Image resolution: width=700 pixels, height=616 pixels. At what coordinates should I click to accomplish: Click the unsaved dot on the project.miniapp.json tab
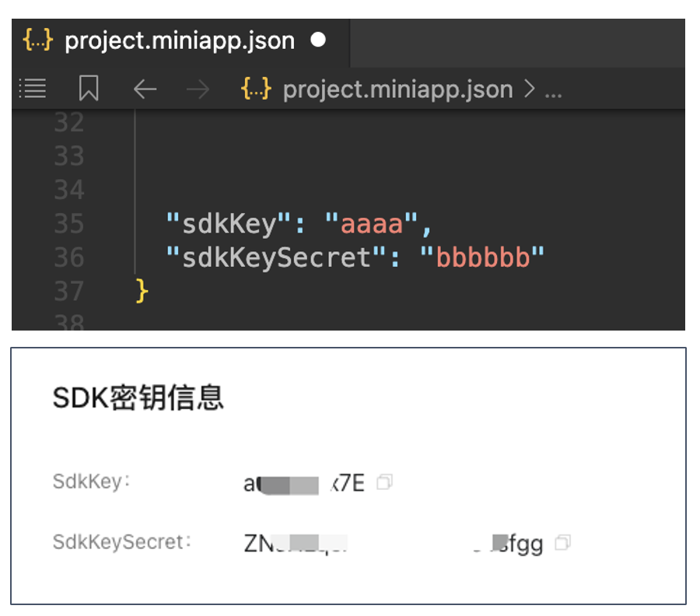pyautogui.click(x=318, y=40)
